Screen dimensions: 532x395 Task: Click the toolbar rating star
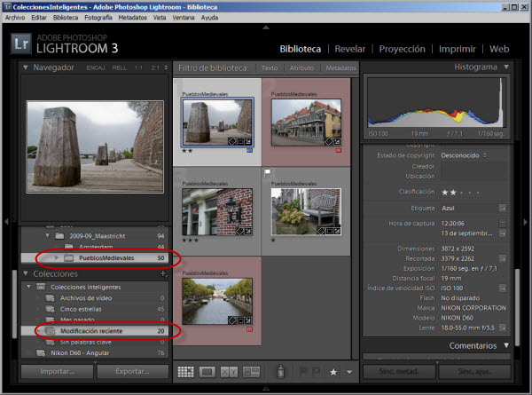coord(333,372)
